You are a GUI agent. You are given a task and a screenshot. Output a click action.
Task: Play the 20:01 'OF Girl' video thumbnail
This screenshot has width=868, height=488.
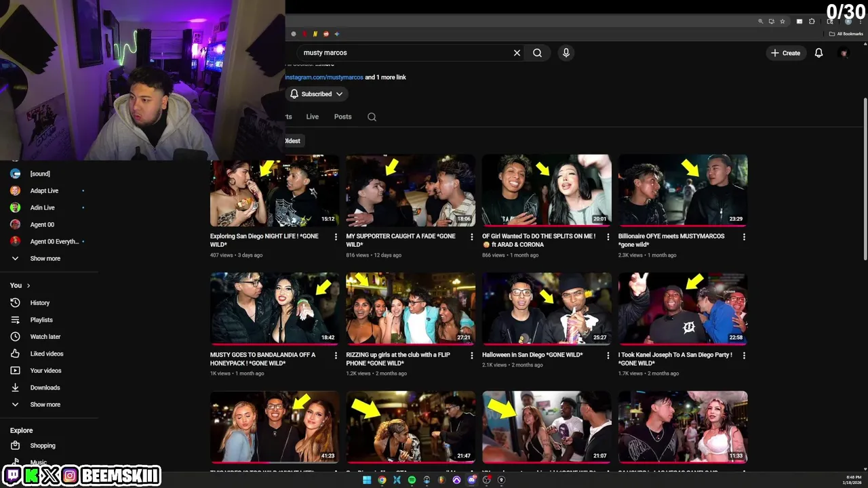pos(547,190)
